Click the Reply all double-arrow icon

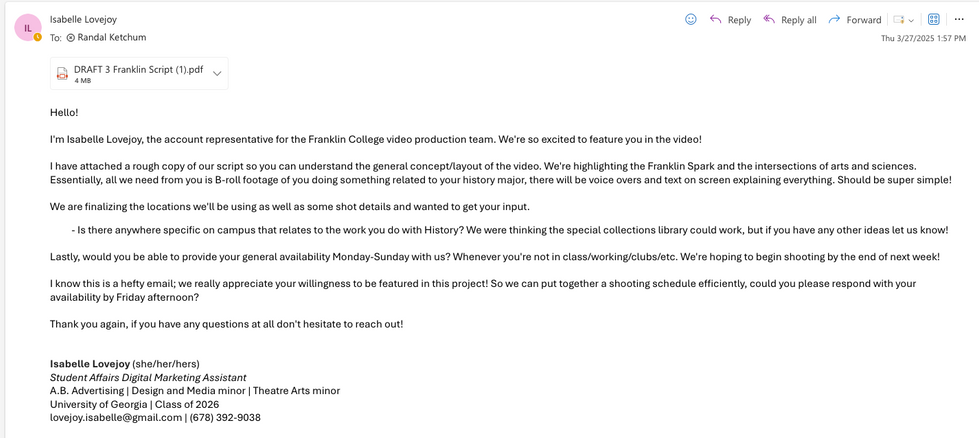pyautogui.click(x=769, y=19)
